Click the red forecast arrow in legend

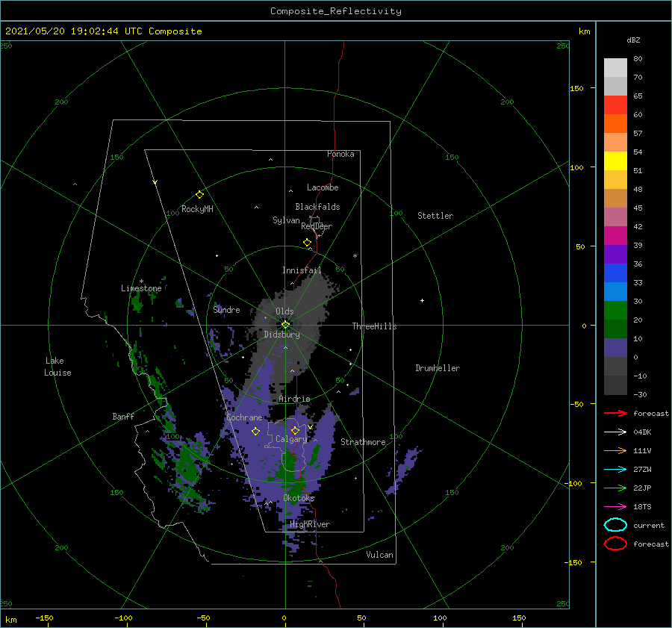point(615,413)
